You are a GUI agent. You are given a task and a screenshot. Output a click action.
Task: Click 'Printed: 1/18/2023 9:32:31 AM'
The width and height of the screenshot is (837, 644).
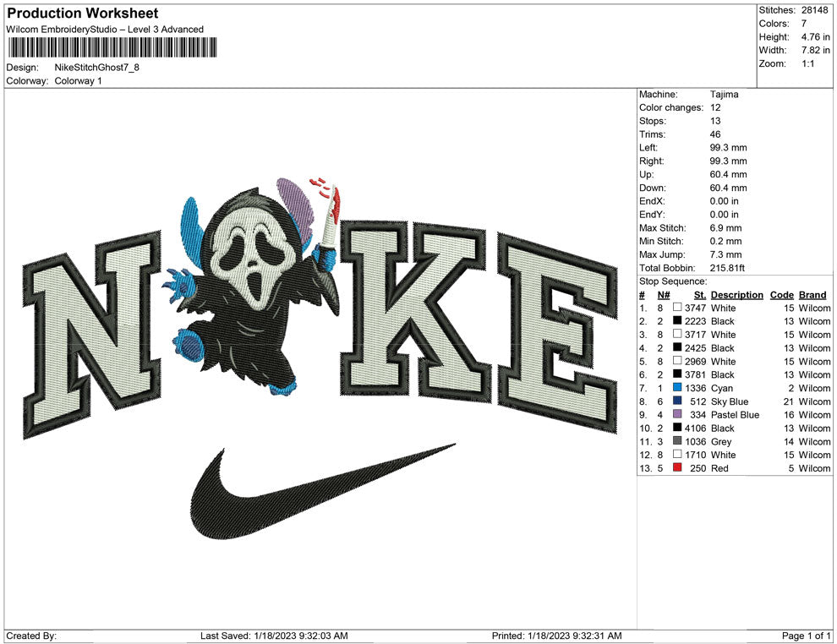point(557,636)
